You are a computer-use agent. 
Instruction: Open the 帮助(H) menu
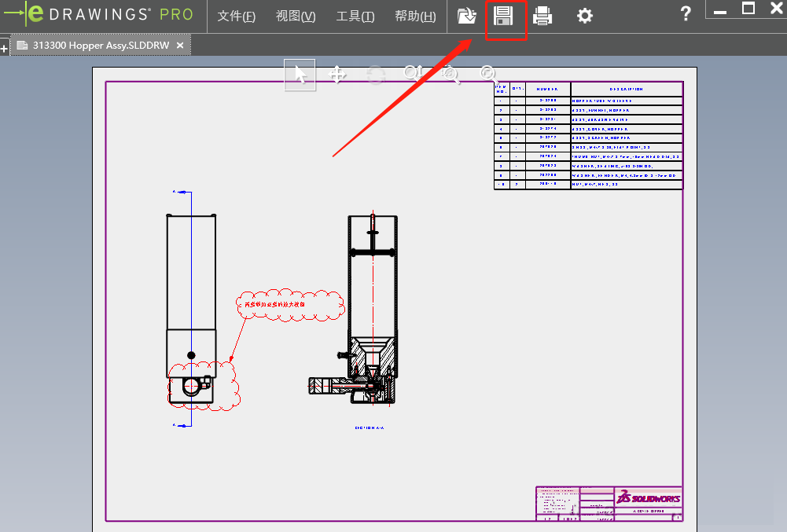pos(415,17)
